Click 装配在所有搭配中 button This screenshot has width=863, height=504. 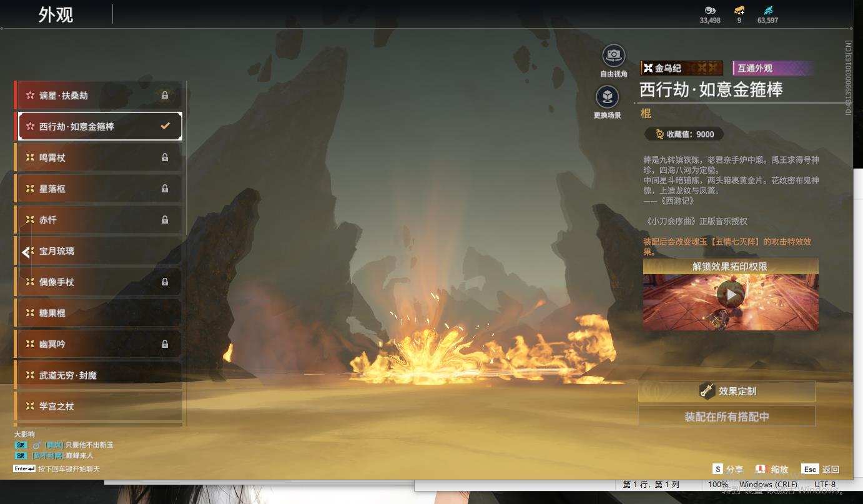coord(727,417)
